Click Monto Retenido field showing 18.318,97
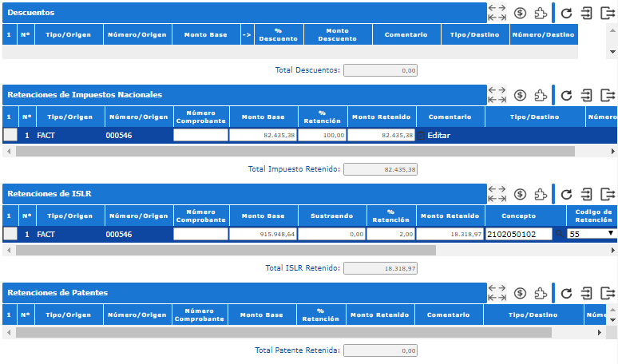618x364 pixels. tap(450, 234)
